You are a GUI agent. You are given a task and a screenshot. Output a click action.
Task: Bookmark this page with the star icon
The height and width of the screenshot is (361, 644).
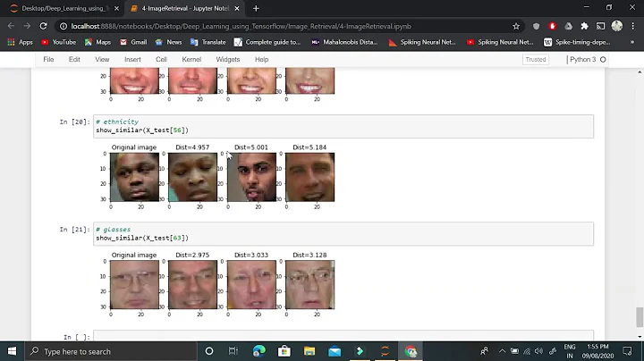[516, 26]
